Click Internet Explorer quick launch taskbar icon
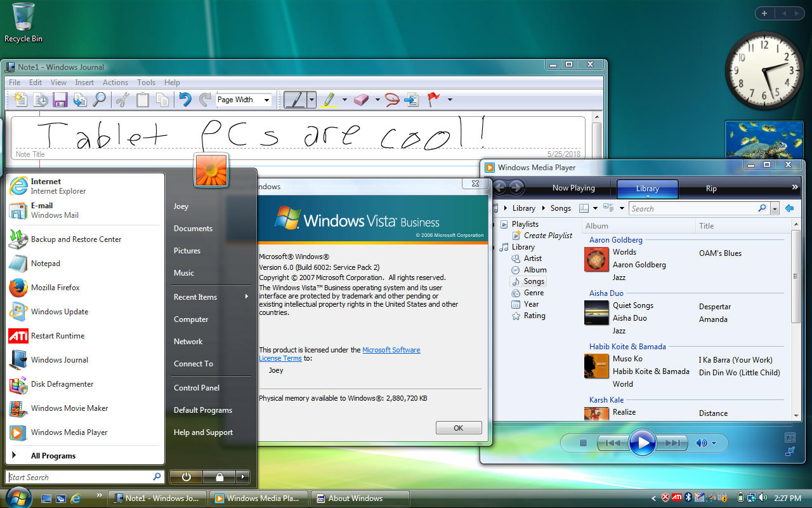The image size is (812, 508). click(x=76, y=498)
